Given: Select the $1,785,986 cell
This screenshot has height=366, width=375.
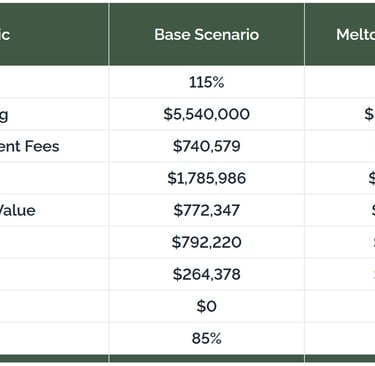Looking at the screenshot, I should tap(207, 178).
